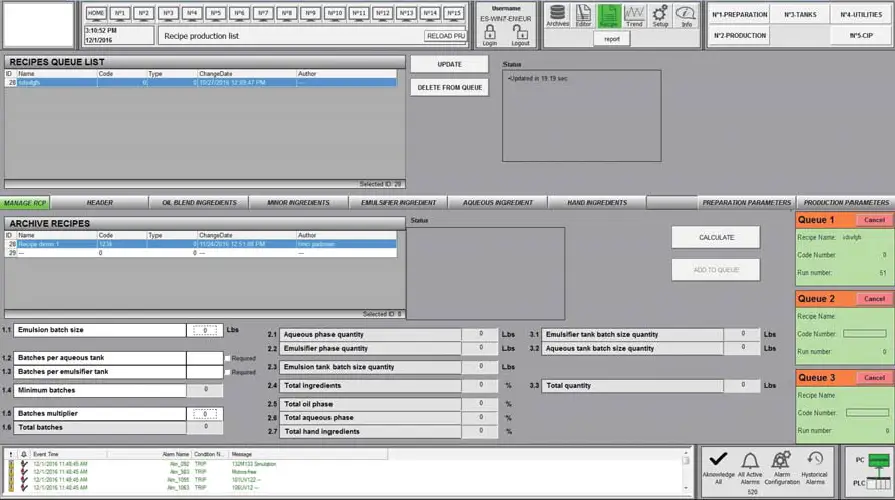
Task: Check Required for batches per emulsifier tank
Action: 228,372
